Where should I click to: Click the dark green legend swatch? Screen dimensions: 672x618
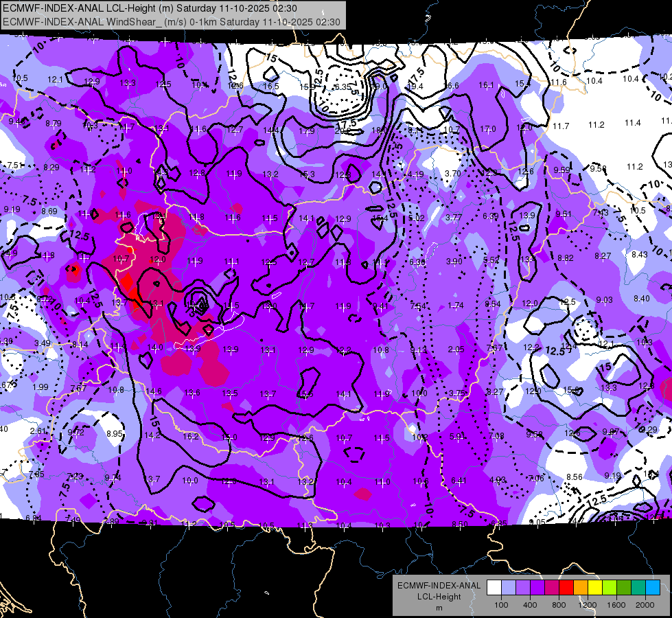(x=624, y=588)
